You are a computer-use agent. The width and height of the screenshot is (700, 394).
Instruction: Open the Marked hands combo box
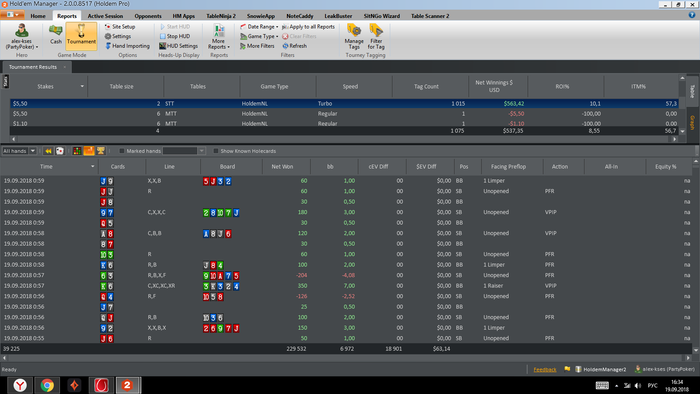coord(184,151)
